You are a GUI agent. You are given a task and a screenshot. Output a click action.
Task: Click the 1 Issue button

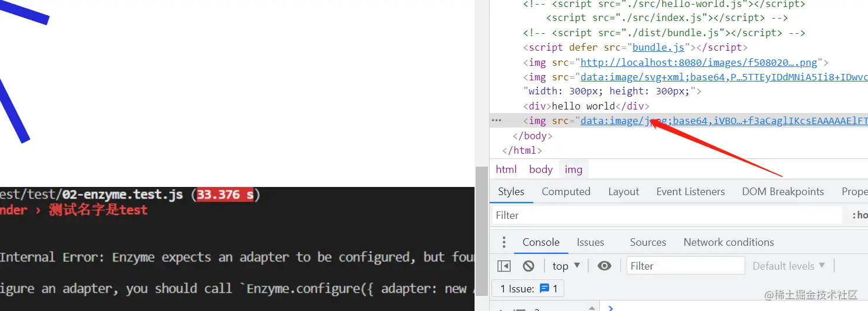point(529,288)
